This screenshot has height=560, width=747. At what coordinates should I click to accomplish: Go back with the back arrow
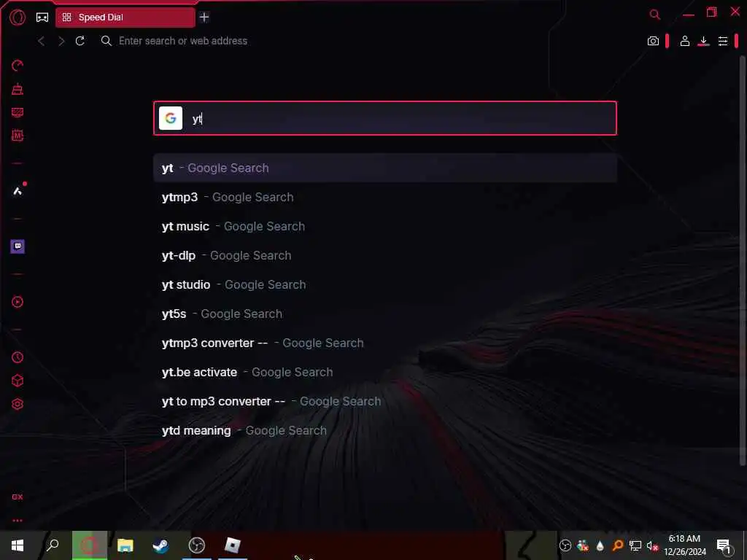click(x=42, y=41)
